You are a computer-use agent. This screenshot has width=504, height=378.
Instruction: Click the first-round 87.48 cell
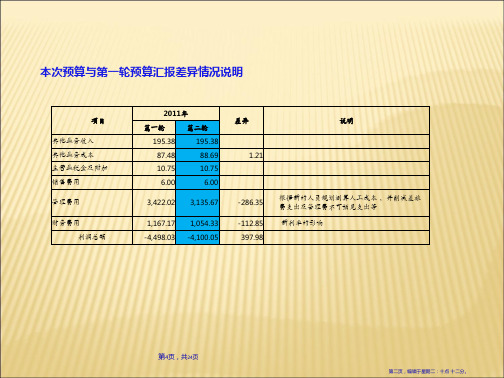(x=154, y=155)
